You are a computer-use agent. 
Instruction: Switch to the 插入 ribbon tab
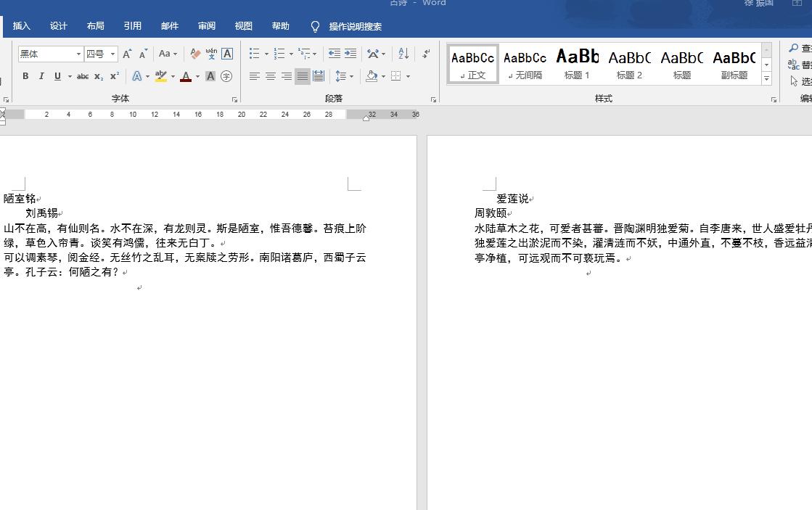[x=20, y=25]
